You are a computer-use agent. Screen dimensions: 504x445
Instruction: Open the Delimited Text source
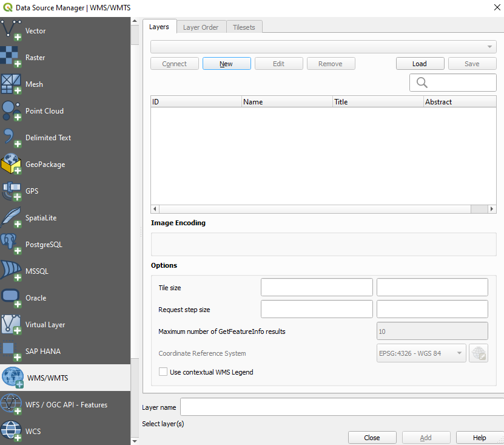[12, 138]
